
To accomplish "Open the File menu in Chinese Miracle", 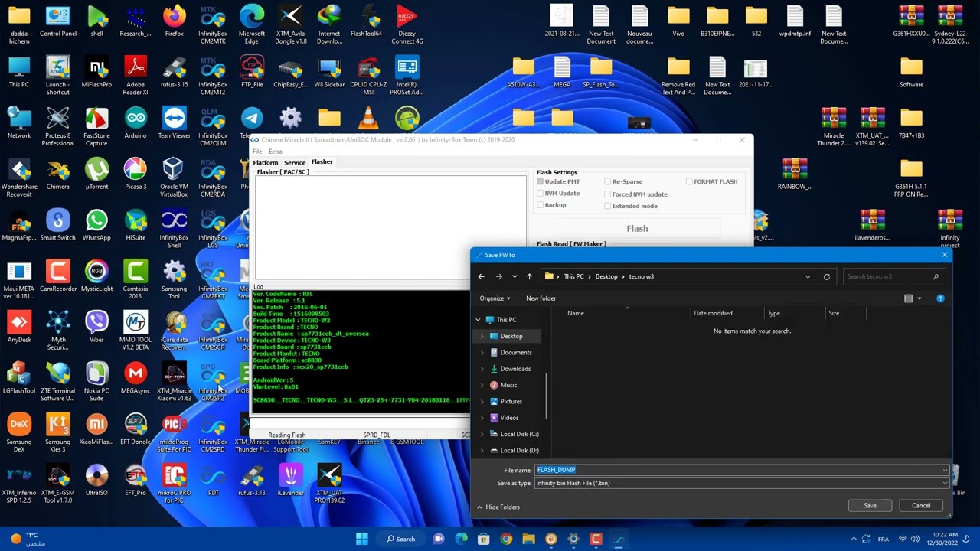I will 257,152.
